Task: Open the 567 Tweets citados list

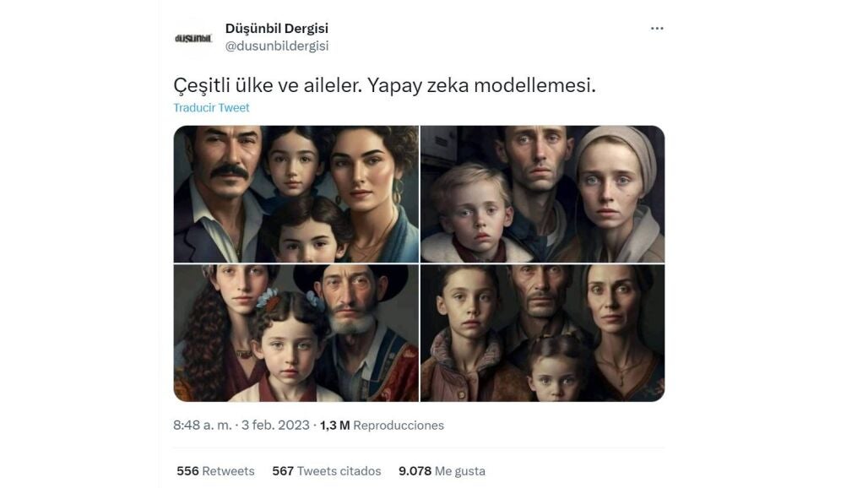Action: (x=327, y=471)
